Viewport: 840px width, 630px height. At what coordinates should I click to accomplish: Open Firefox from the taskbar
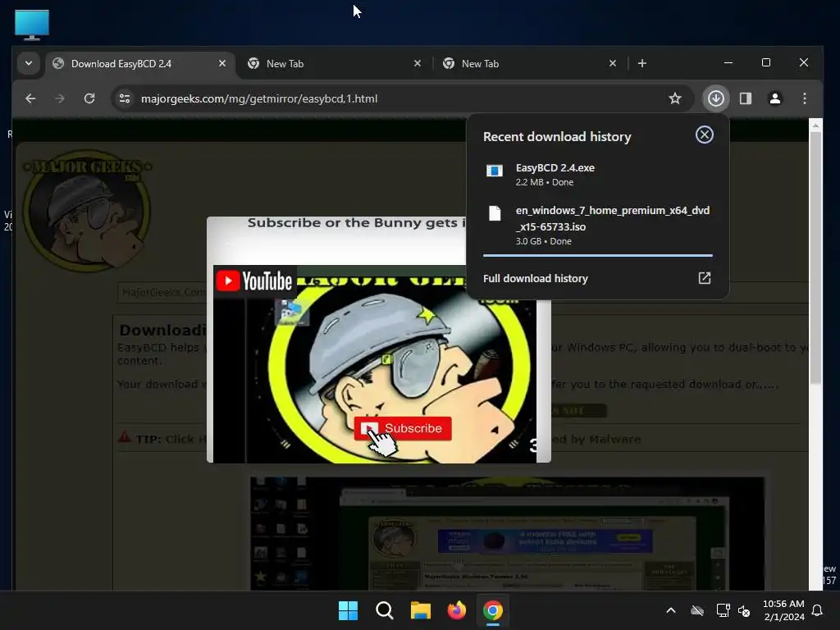(x=456, y=610)
